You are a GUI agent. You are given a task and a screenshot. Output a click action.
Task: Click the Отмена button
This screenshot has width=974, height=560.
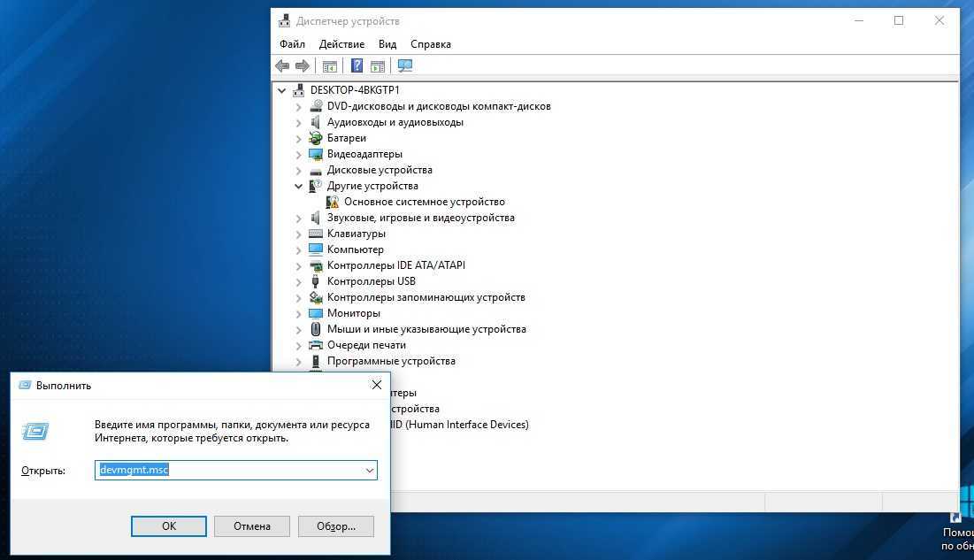tap(252, 526)
